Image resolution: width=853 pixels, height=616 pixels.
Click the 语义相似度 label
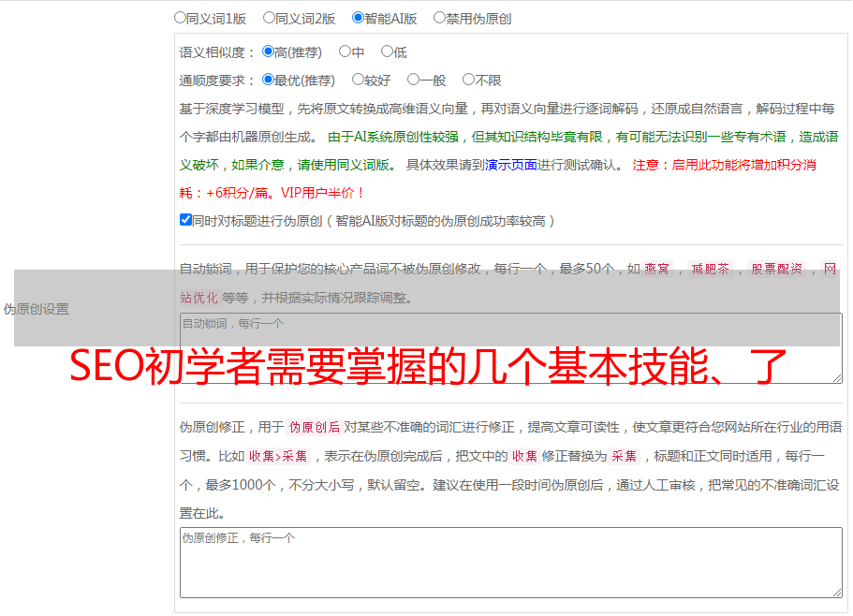217,52
